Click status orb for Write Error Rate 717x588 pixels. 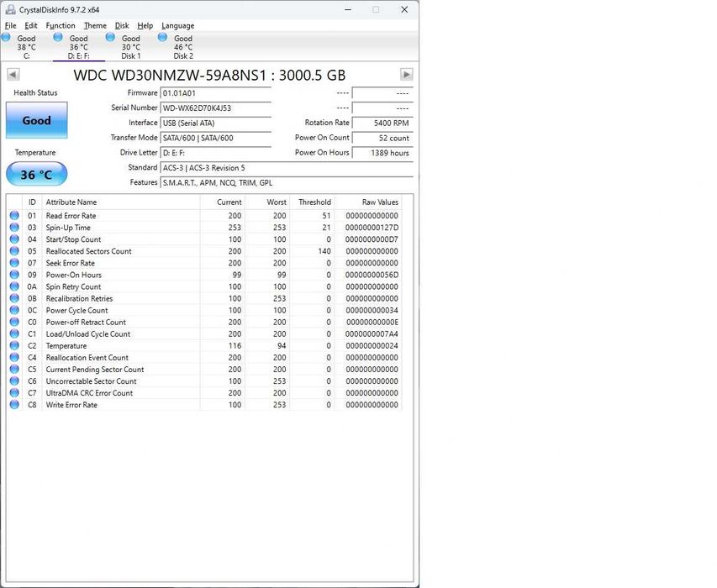14,405
